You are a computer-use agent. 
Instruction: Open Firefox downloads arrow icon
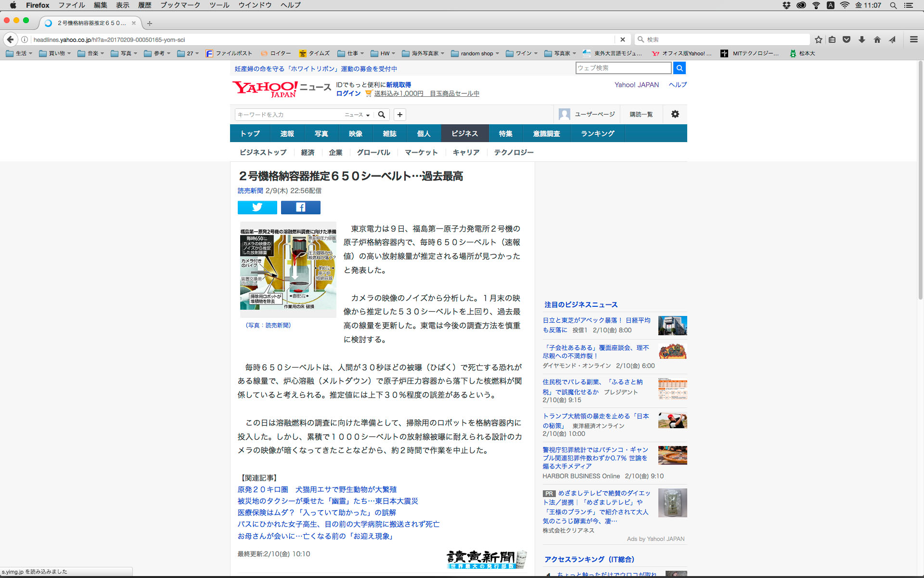point(861,39)
